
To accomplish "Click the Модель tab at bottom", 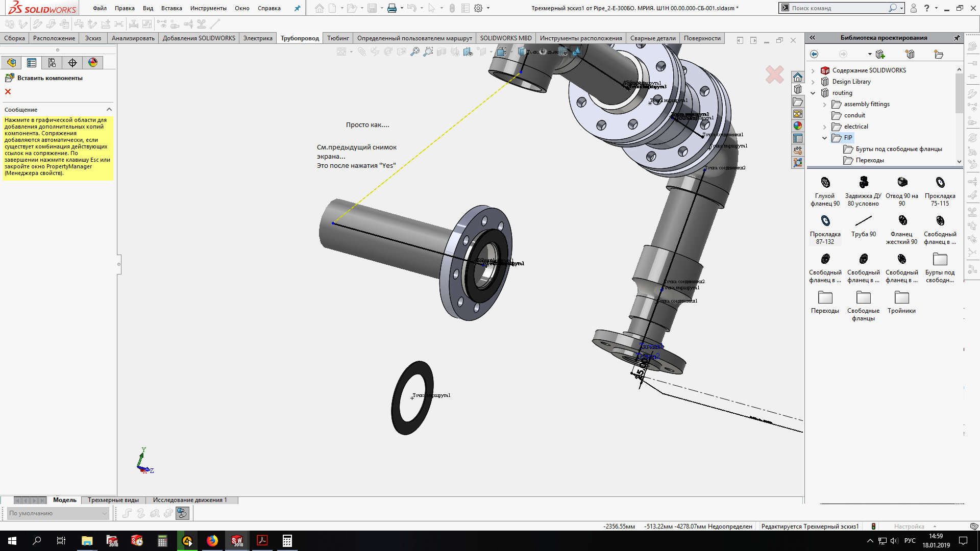I will click(65, 499).
